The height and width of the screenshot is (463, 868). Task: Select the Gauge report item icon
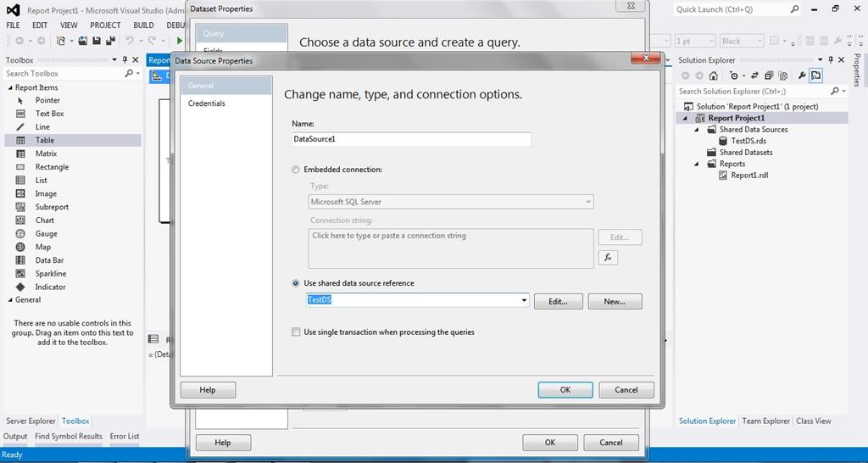(x=20, y=234)
